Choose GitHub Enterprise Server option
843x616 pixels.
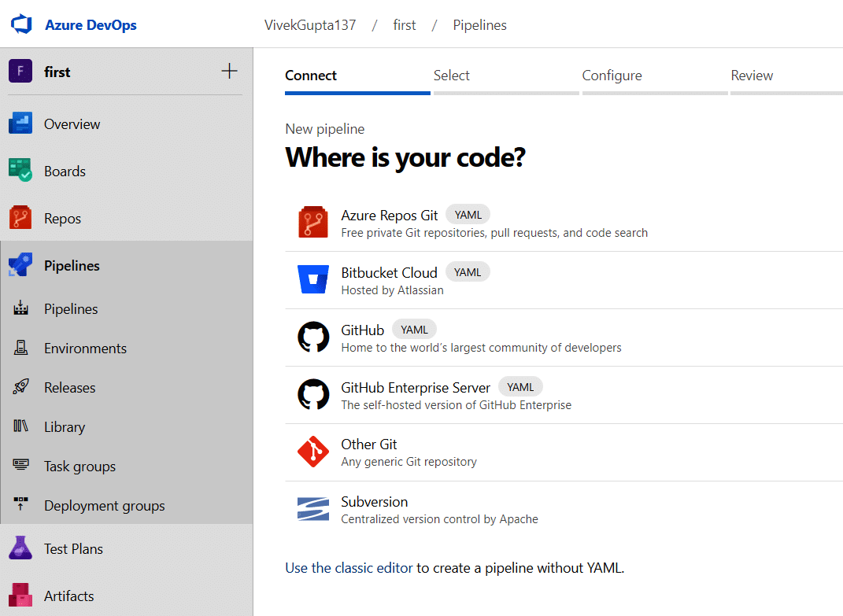[x=415, y=388]
